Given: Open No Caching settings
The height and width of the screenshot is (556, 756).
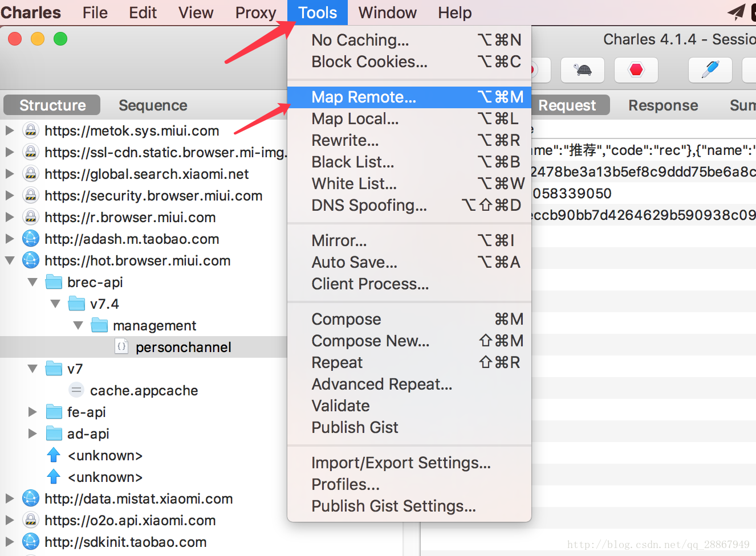Looking at the screenshot, I should (409, 40).
